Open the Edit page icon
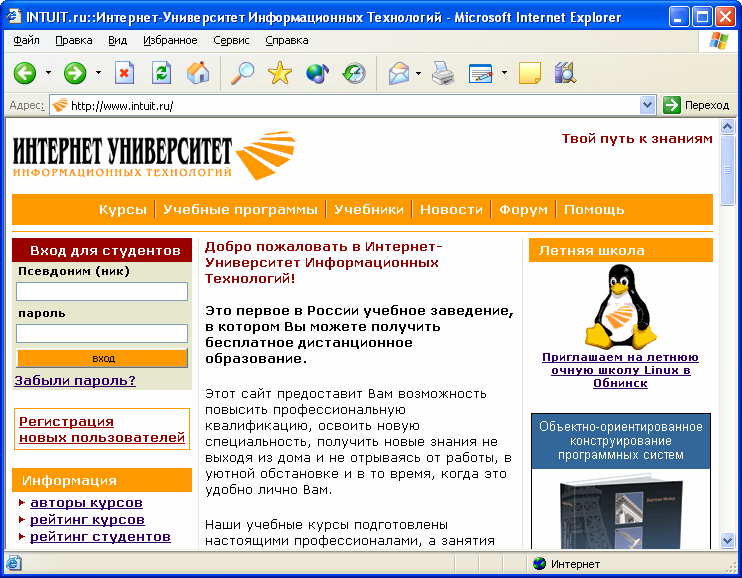Screen dimensions: 742x578 [481, 73]
